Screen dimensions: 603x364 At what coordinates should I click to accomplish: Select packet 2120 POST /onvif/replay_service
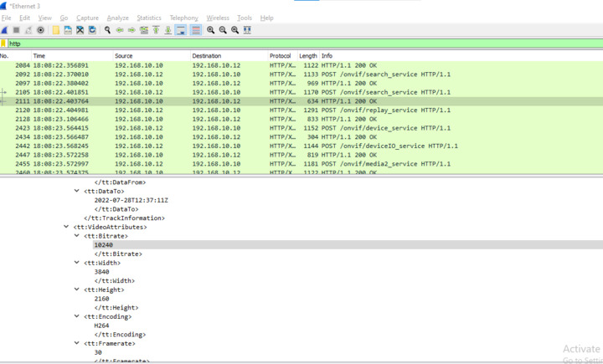(251, 110)
